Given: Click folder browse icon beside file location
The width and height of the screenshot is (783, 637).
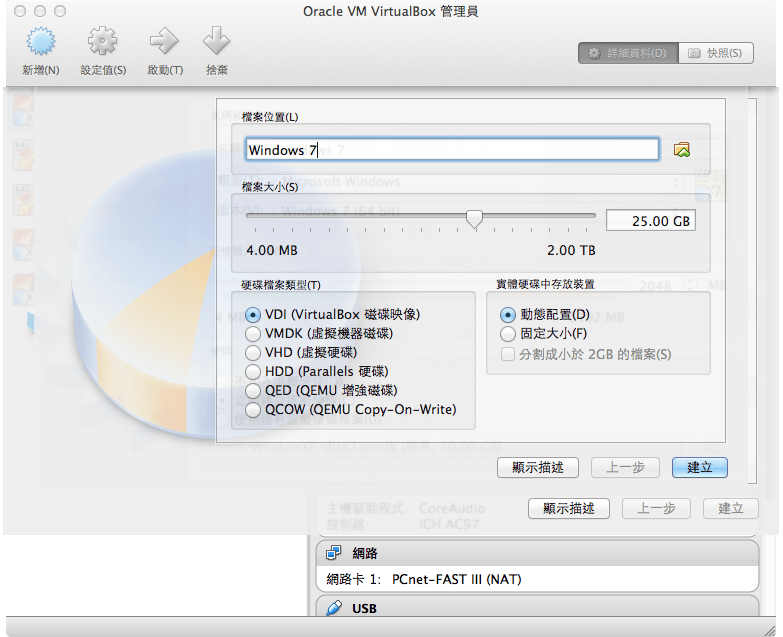Looking at the screenshot, I should tap(682, 149).
